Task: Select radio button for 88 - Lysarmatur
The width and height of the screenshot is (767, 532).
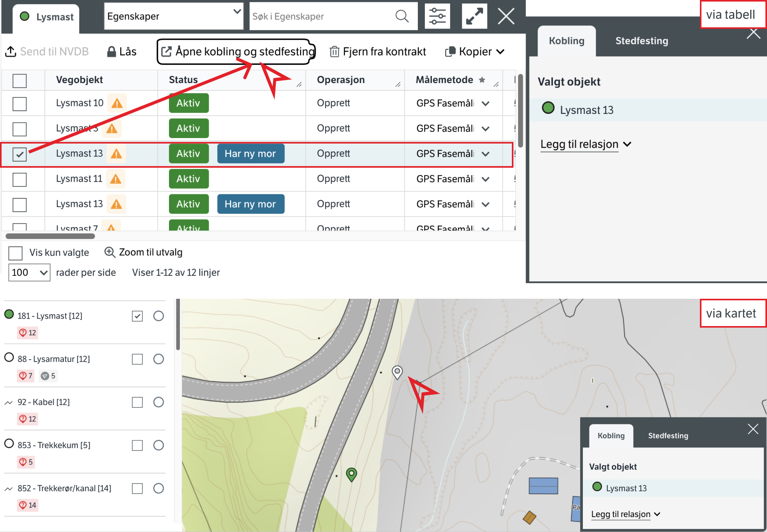Action: [158, 359]
